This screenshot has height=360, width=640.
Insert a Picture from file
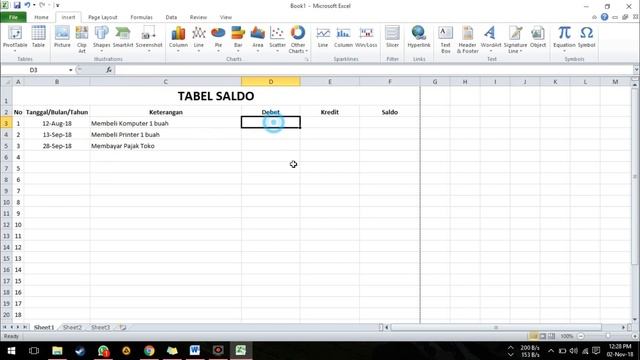[62, 37]
